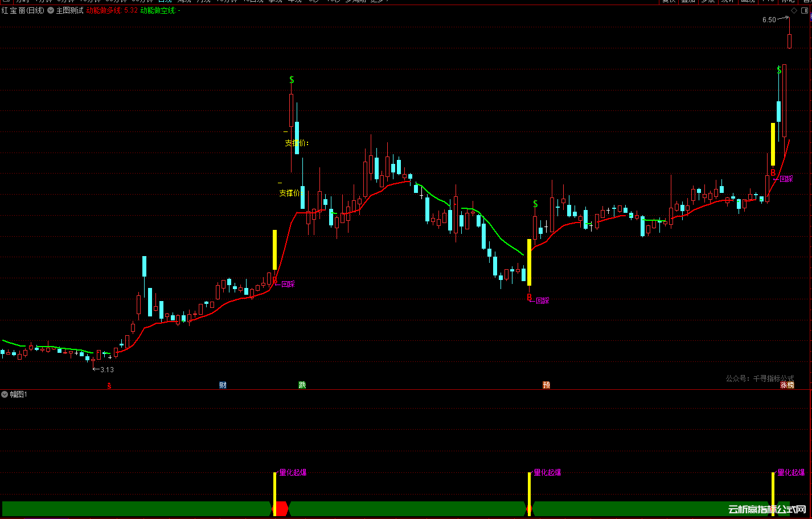Screen dimensions: 812x519
Task: Click the 幅图1 sub-chart label
Action: pos(19,394)
